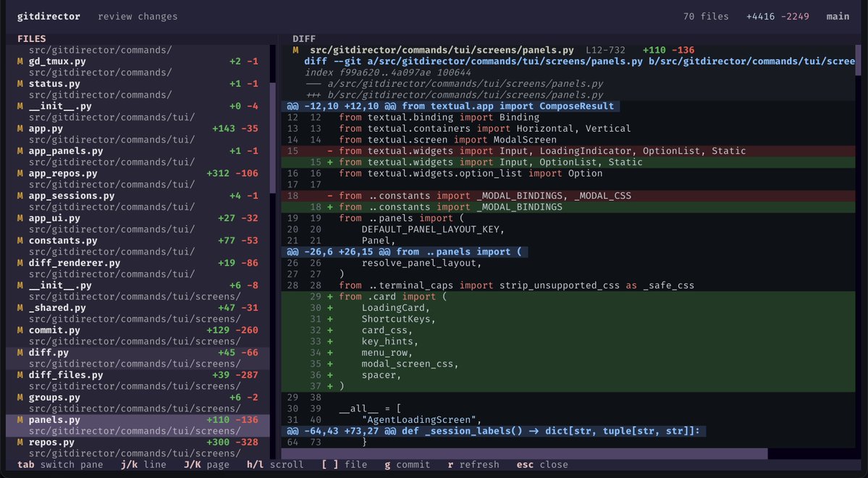Click the diff header file path panels.py
Viewport: 868px width, 478px height.
click(x=442, y=50)
